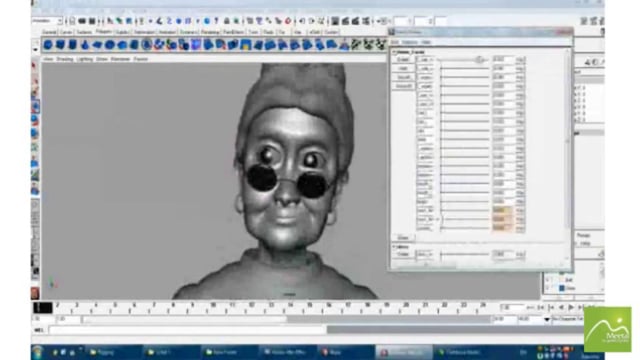The width and height of the screenshot is (640, 360).
Task: Select the polygon cone shelf icon
Action: point(85,45)
